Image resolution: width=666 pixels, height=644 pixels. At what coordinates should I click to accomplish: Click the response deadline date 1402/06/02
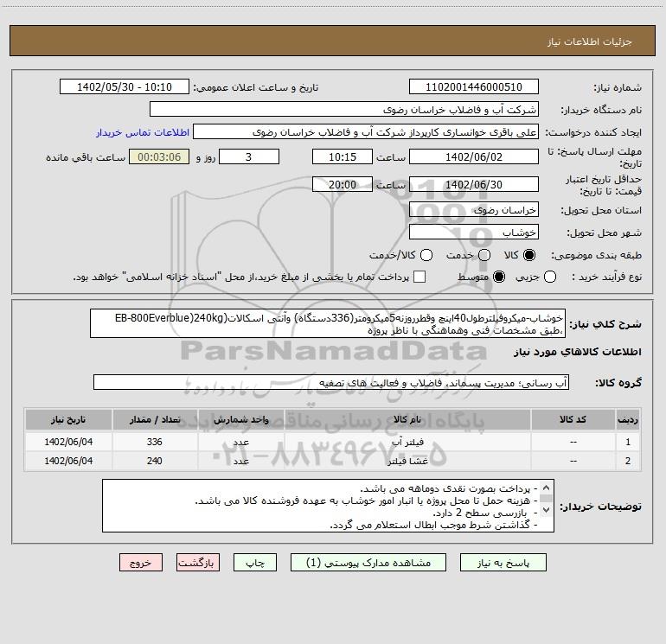pos(474,156)
